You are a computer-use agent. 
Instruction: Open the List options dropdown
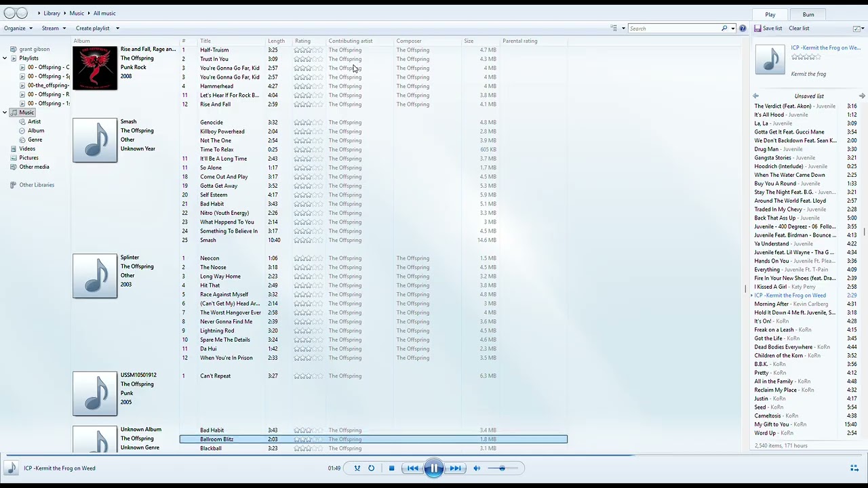point(858,28)
